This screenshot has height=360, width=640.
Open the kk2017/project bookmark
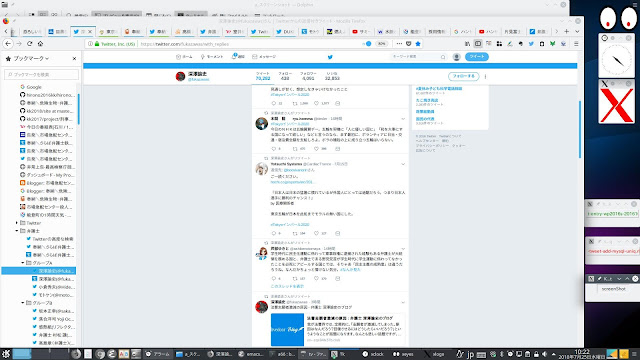(x=46, y=119)
